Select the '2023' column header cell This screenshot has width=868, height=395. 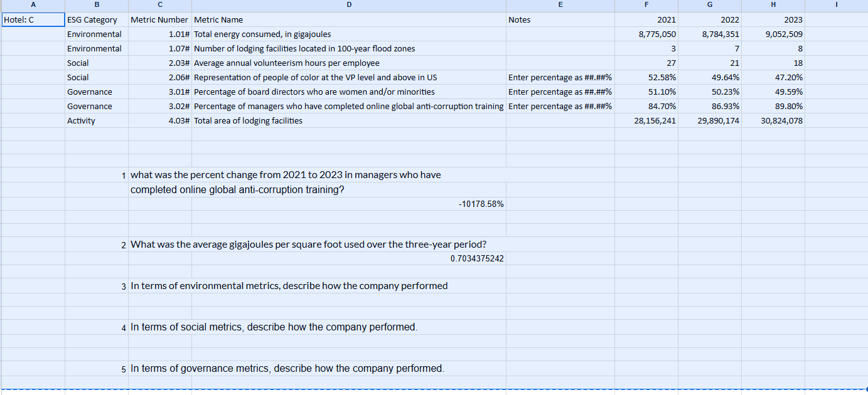[773, 19]
